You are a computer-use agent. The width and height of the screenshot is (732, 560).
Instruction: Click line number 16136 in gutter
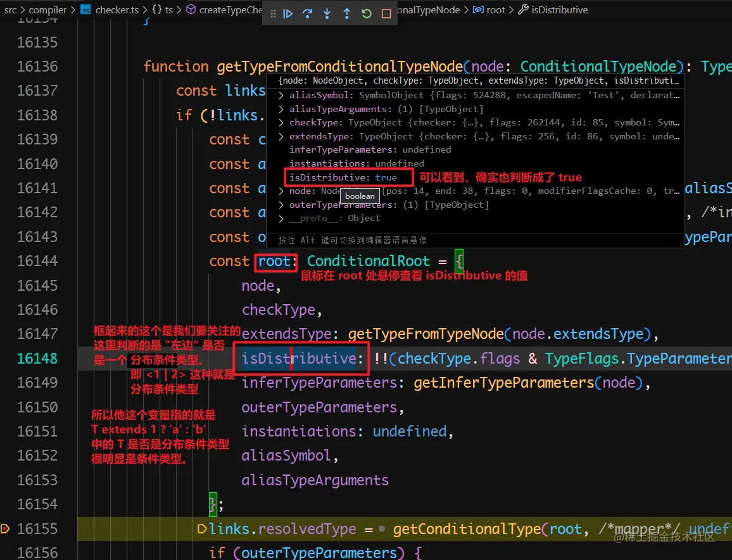(37, 67)
